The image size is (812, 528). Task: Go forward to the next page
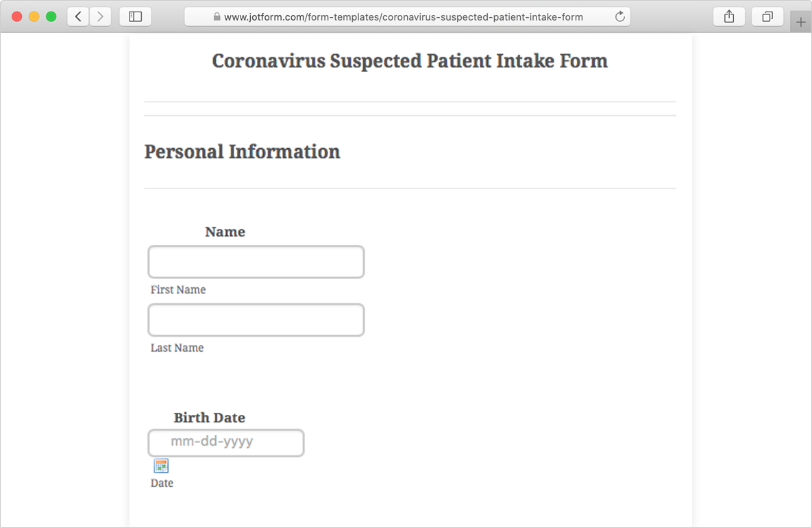100,16
